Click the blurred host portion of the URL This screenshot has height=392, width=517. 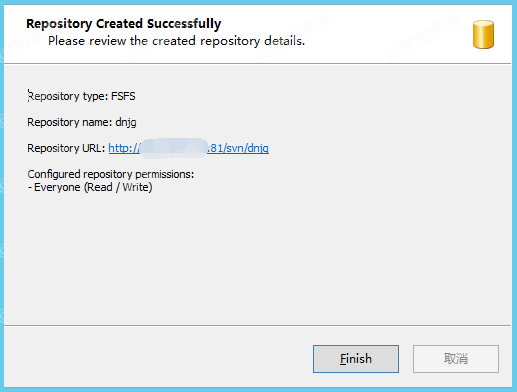coord(173,148)
